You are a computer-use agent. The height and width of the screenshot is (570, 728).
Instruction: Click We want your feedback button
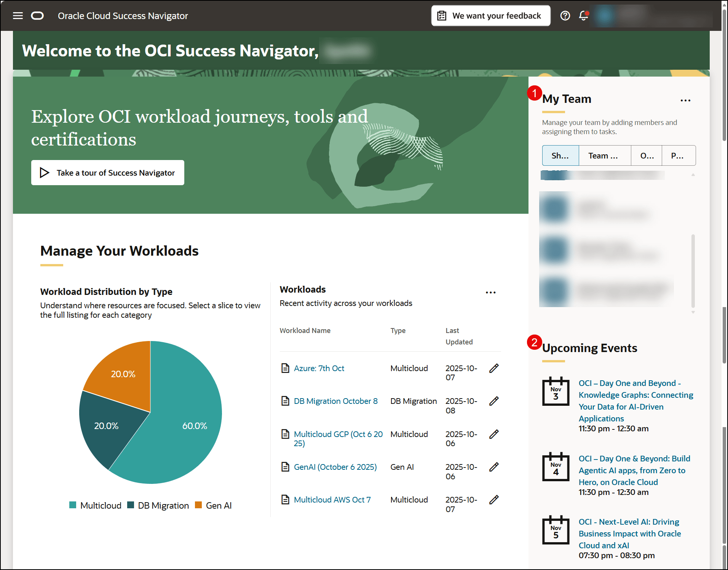point(491,16)
